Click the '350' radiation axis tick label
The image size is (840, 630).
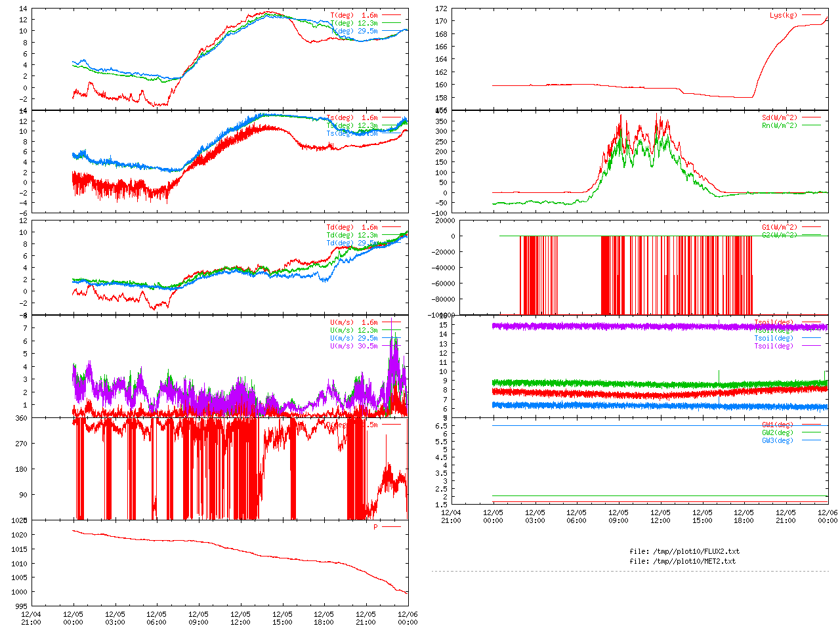pos(441,121)
